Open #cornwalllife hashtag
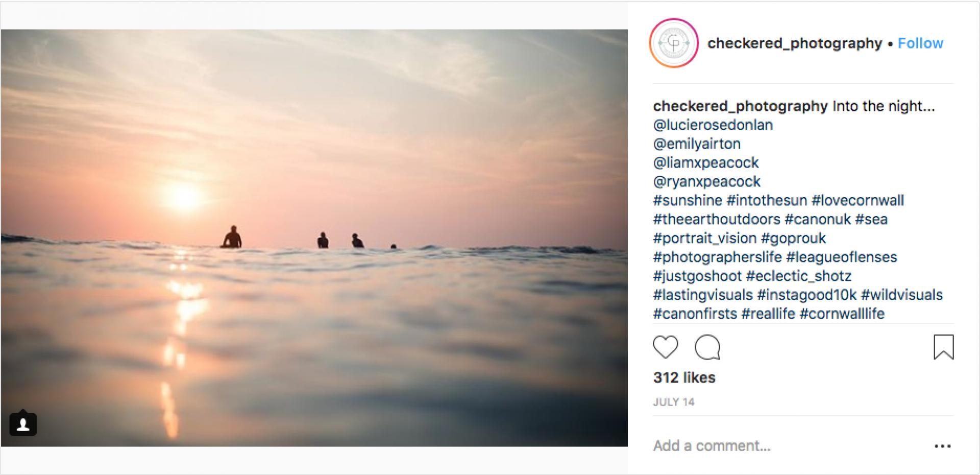 point(842,314)
